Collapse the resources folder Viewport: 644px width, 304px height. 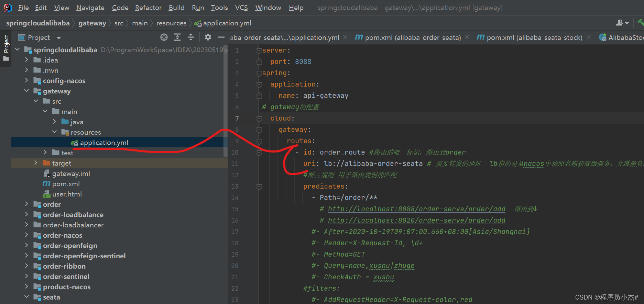(54, 132)
